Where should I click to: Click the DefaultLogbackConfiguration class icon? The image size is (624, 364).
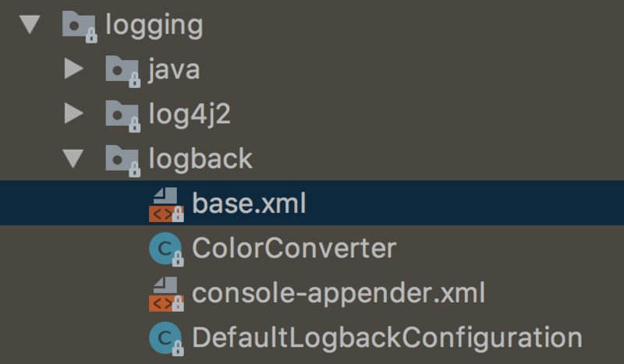(x=165, y=337)
